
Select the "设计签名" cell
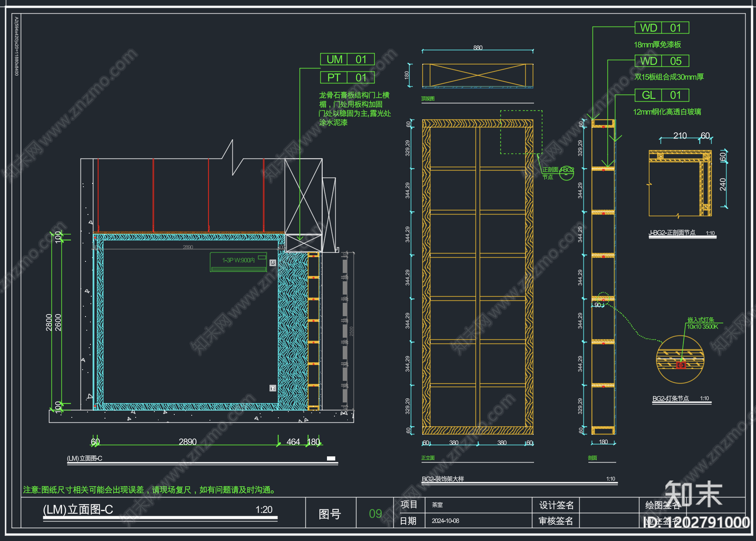pos(557,505)
